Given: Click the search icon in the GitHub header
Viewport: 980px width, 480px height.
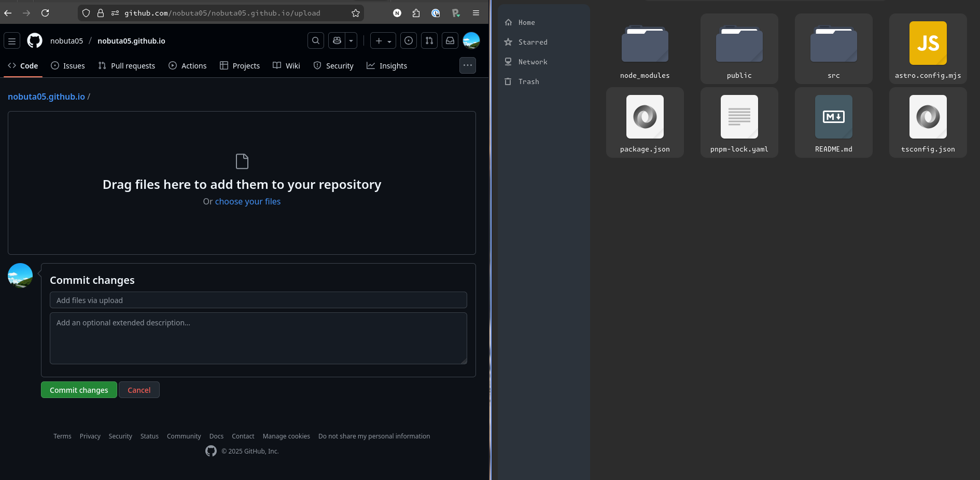Looking at the screenshot, I should (315, 40).
